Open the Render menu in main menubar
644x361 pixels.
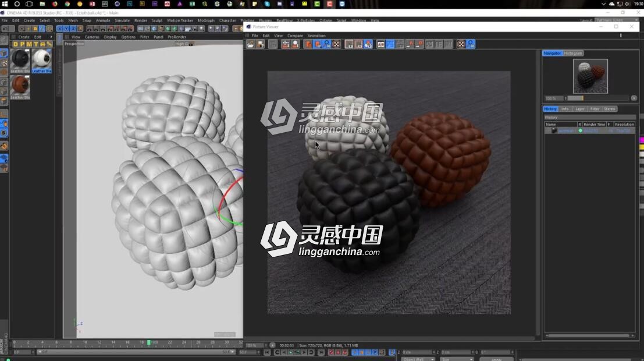pos(140,20)
